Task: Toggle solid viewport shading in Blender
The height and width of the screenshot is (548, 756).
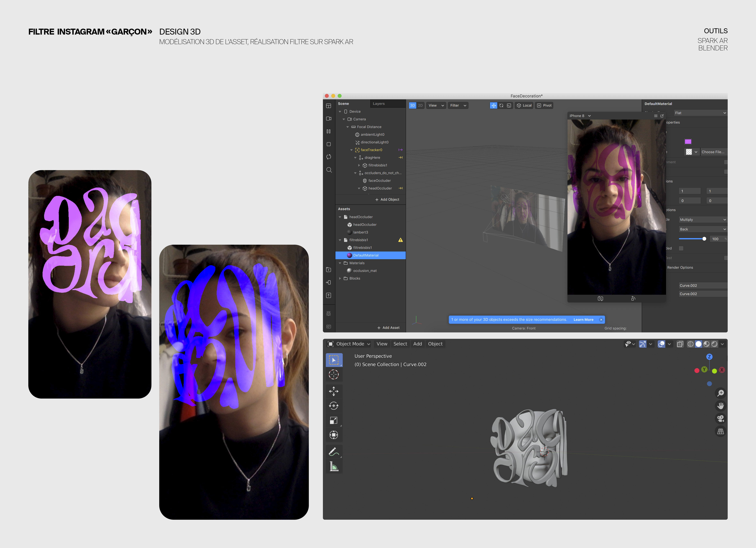Action: click(x=698, y=344)
